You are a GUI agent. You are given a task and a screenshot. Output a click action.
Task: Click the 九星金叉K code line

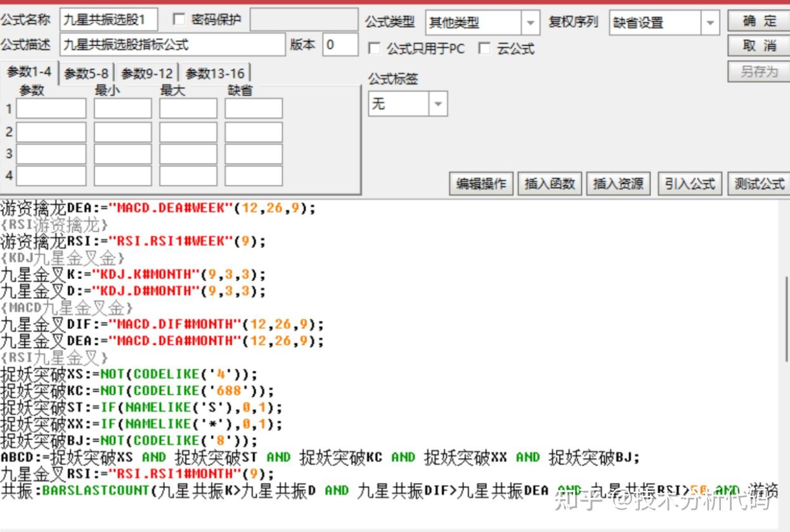(x=133, y=275)
